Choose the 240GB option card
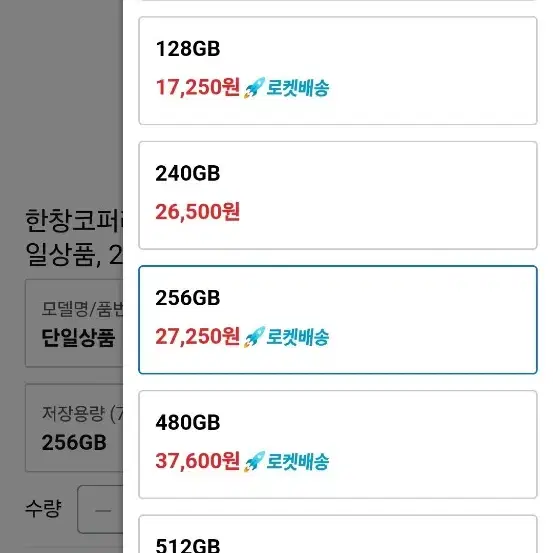This screenshot has width=553, height=553. [x=338, y=195]
